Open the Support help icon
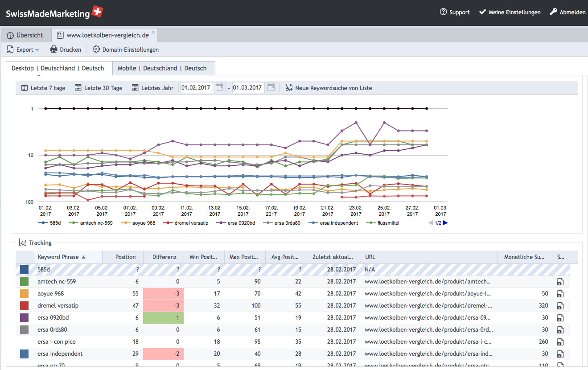 443,12
